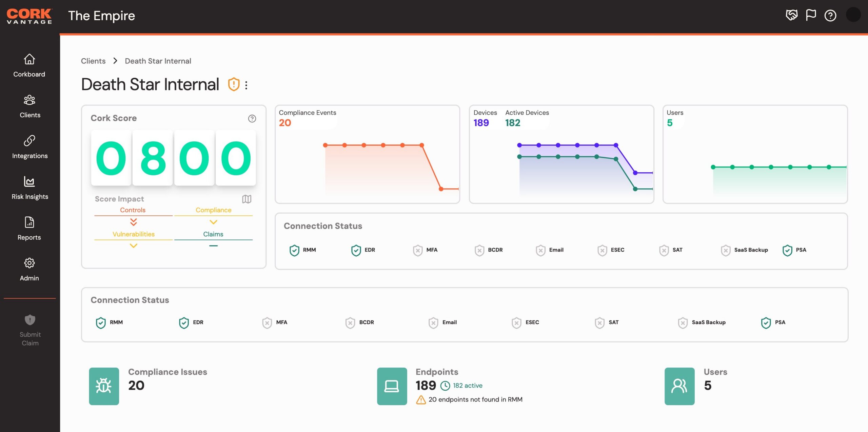Open the Score Impact map icon

pos(246,199)
